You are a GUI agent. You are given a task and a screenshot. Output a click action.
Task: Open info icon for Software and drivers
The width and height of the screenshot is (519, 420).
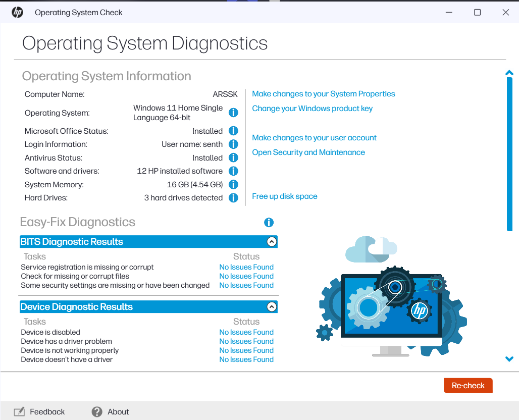[233, 171]
